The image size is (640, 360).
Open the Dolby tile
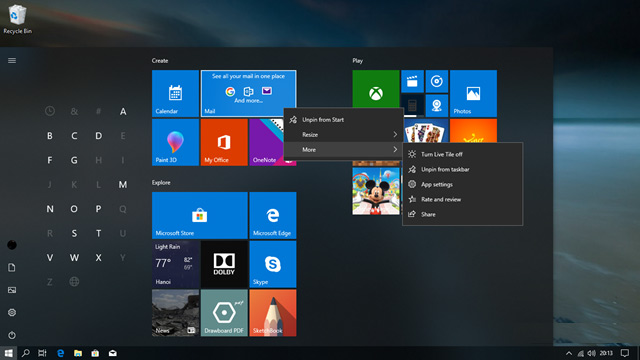pos(224,264)
